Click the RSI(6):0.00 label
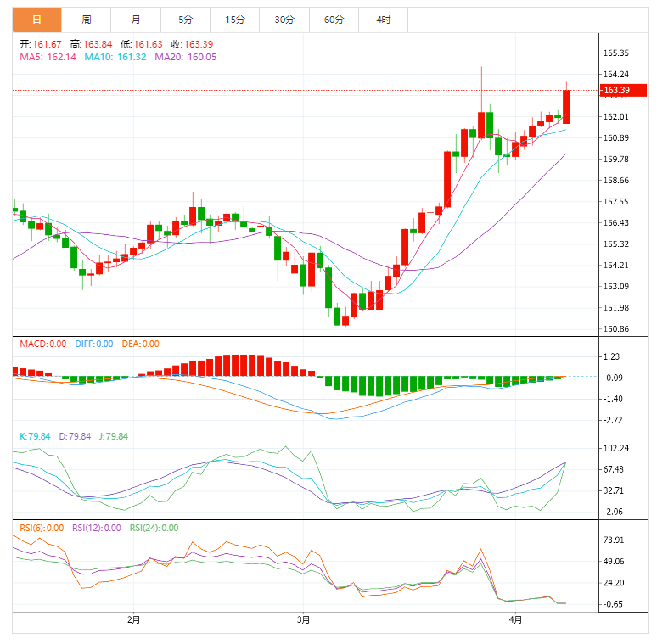Viewport: 657px width, 644px height. click(42, 528)
